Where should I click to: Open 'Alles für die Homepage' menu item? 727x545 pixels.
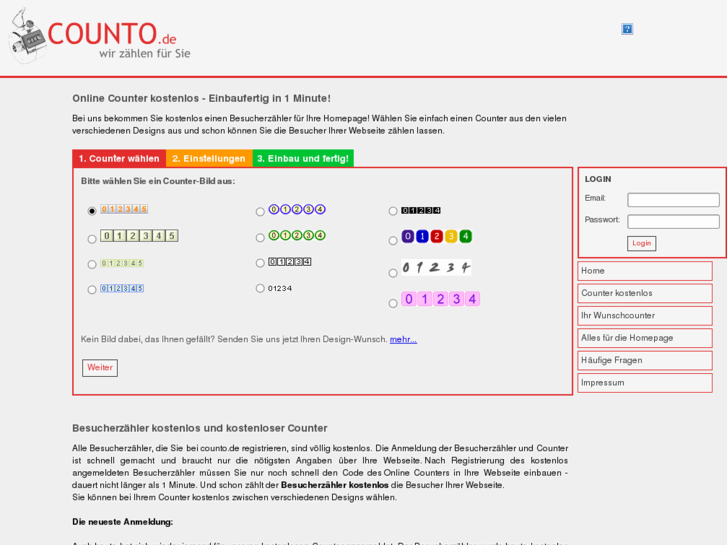645,338
